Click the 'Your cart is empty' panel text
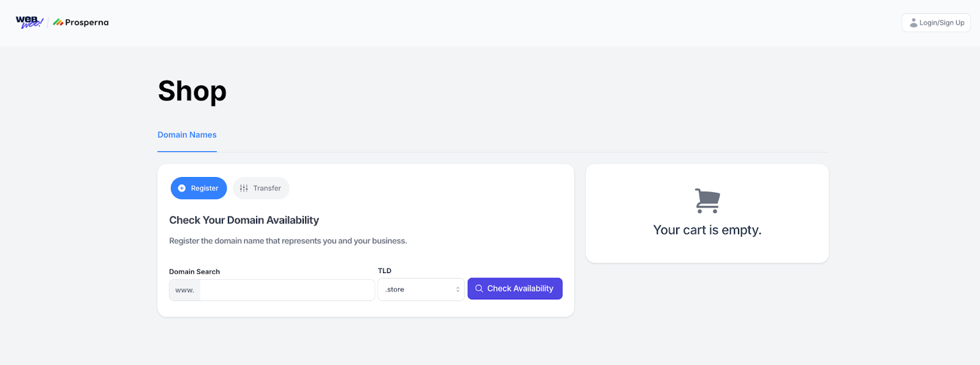This screenshot has height=365, width=980. [707, 230]
